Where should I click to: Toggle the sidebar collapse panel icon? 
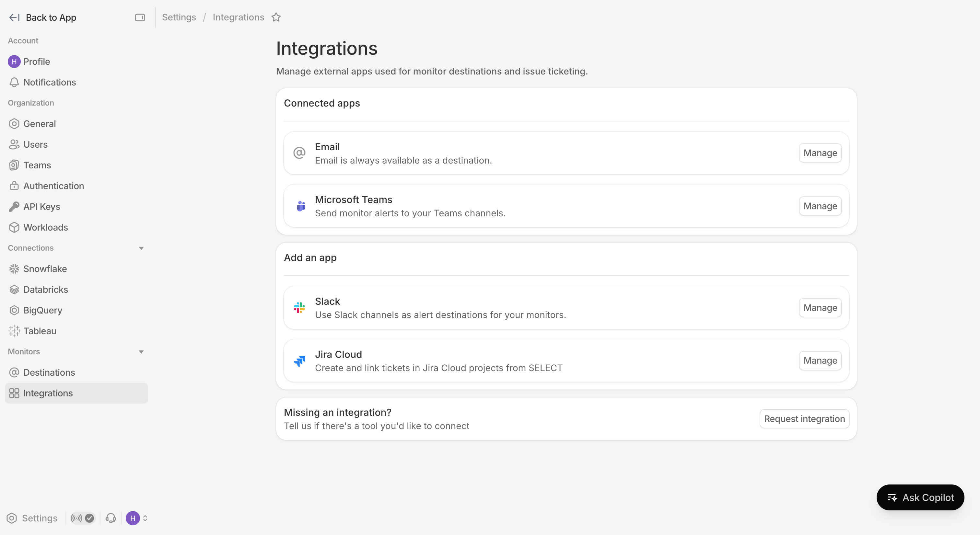coord(140,17)
